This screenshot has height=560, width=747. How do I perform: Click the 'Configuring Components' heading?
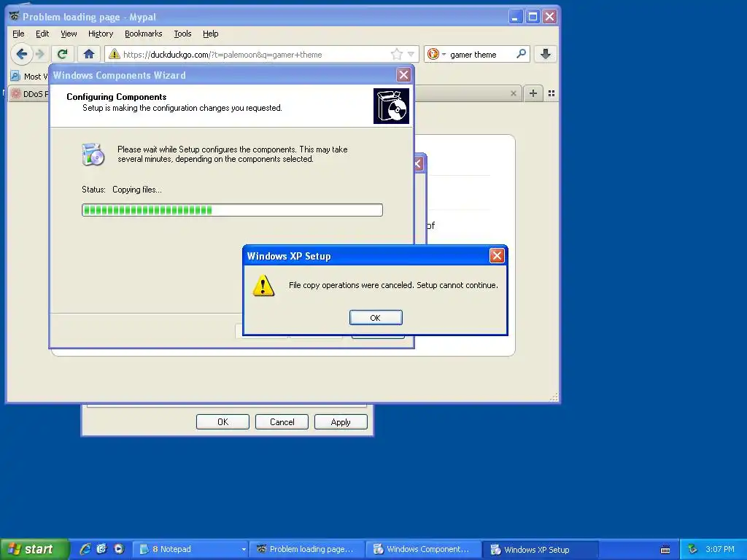(x=116, y=97)
